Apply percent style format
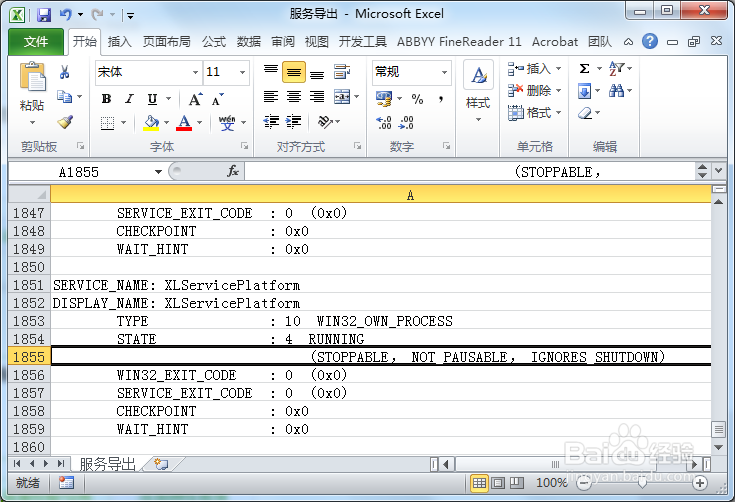The width and height of the screenshot is (735, 502). coord(417,99)
